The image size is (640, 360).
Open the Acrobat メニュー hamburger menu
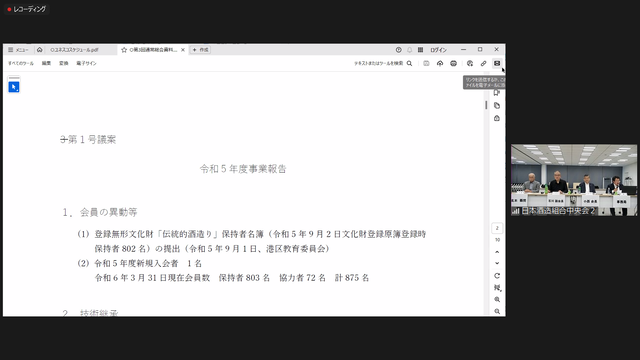coord(18,50)
